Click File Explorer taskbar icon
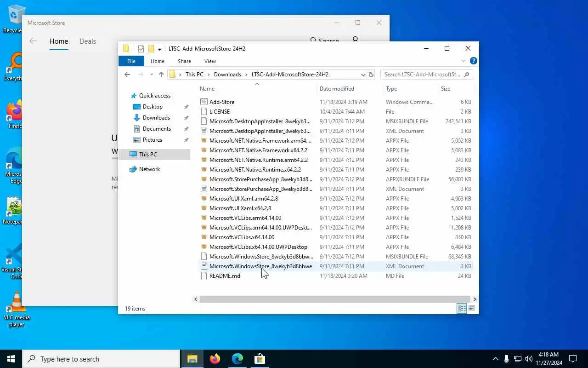The width and height of the screenshot is (588, 368). 192,359
